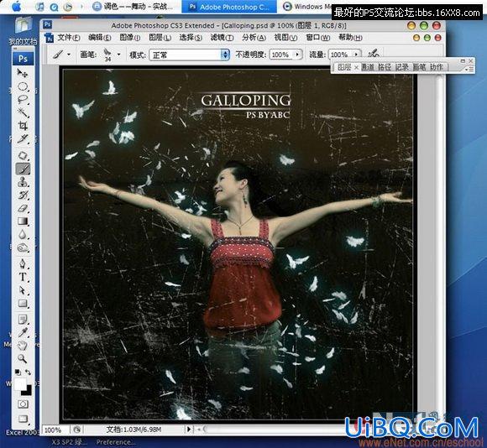Select the Gradient tool
This screenshot has width=487, height=448.
pyautogui.click(x=23, y=221)
